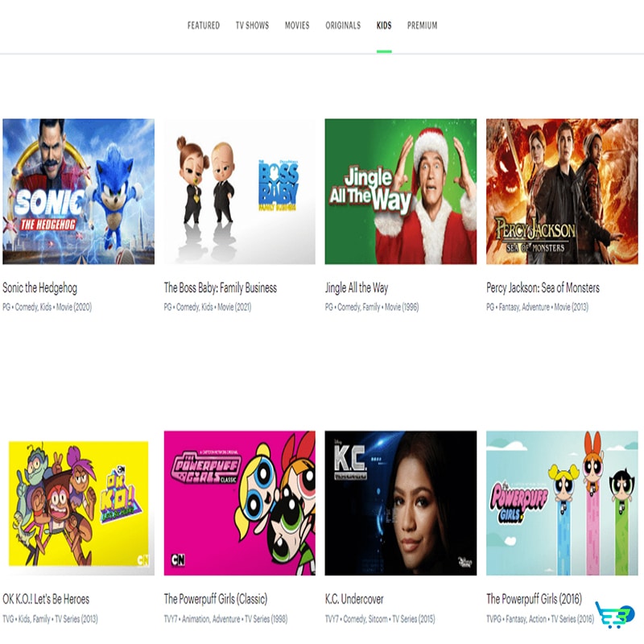Select the Powerpuff Girls 2016 thumbnail

pyautogui.click(x=562, y=503)
